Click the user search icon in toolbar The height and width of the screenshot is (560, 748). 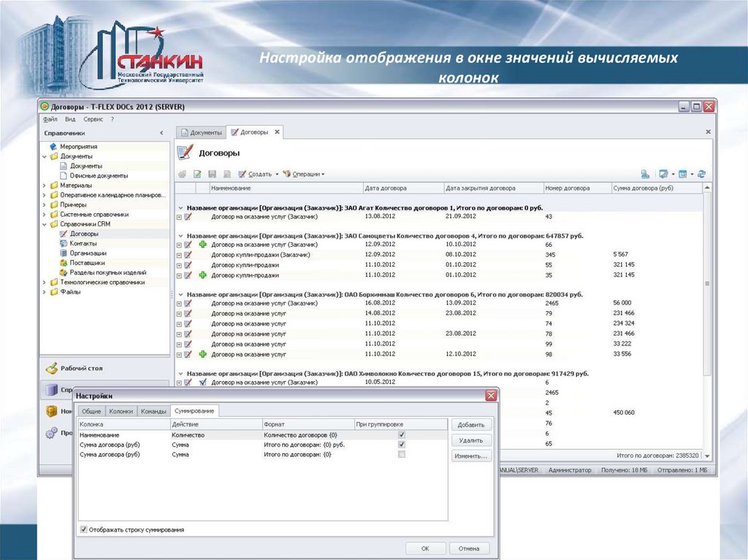click(x=645, y=174)
